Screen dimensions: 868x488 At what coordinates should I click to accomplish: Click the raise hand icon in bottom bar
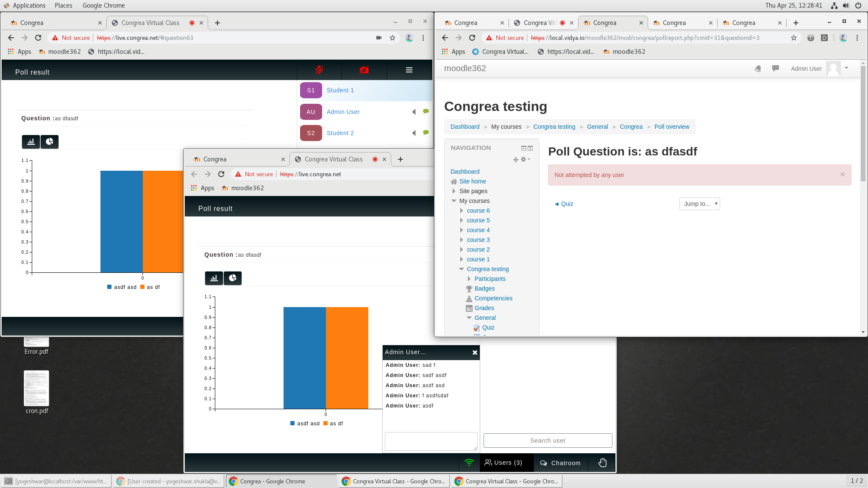602,463
